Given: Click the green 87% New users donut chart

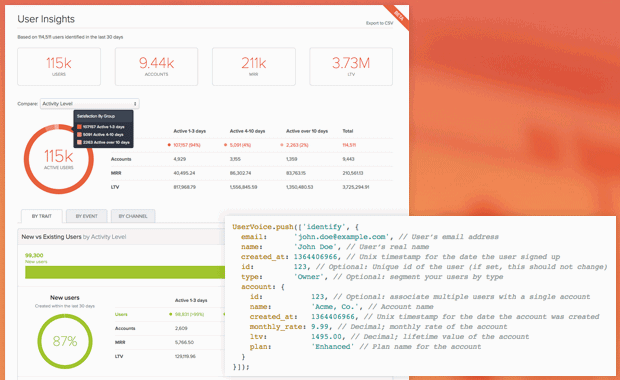Looking at the screenshot, I should tap(65, 341).
